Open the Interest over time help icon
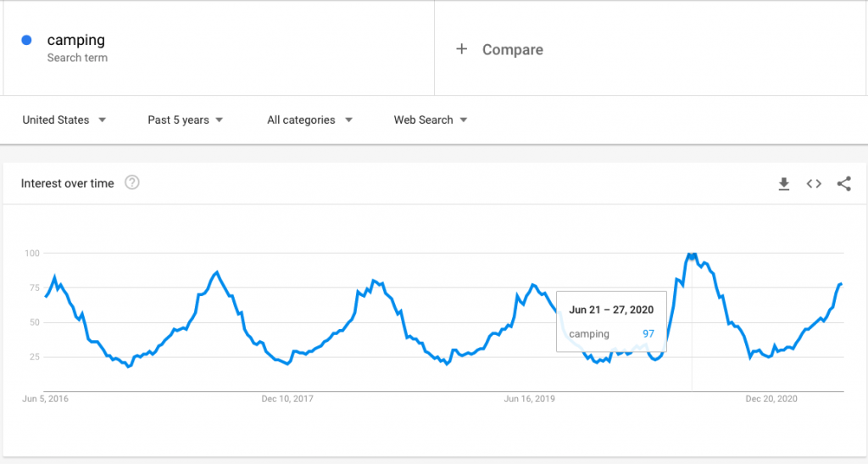 (132, 183)
